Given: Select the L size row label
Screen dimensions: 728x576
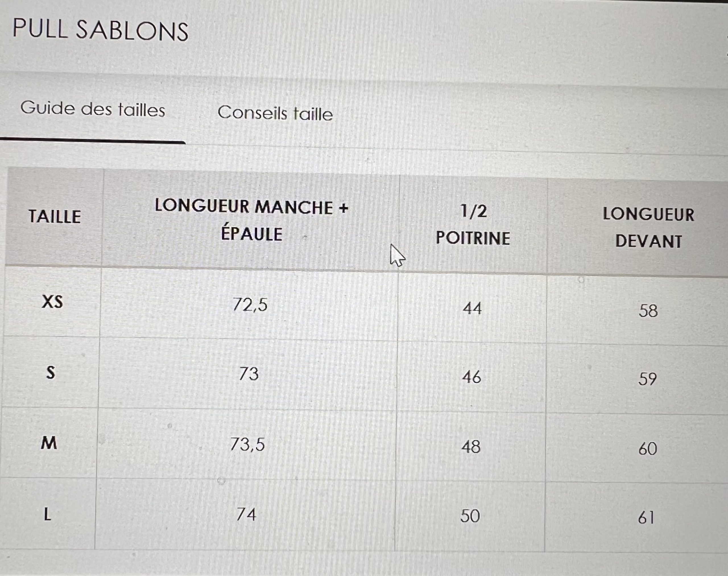Looking at the screenshot, I should 47,515.
